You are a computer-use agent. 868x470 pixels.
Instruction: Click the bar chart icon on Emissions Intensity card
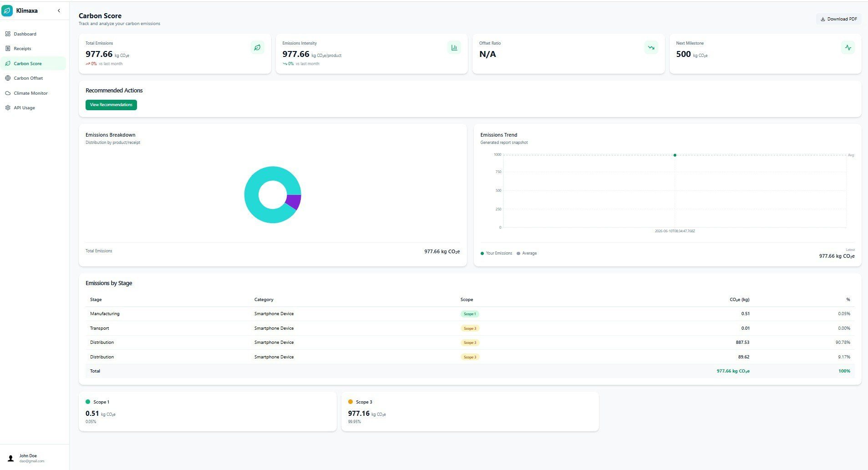click(454, 47)
